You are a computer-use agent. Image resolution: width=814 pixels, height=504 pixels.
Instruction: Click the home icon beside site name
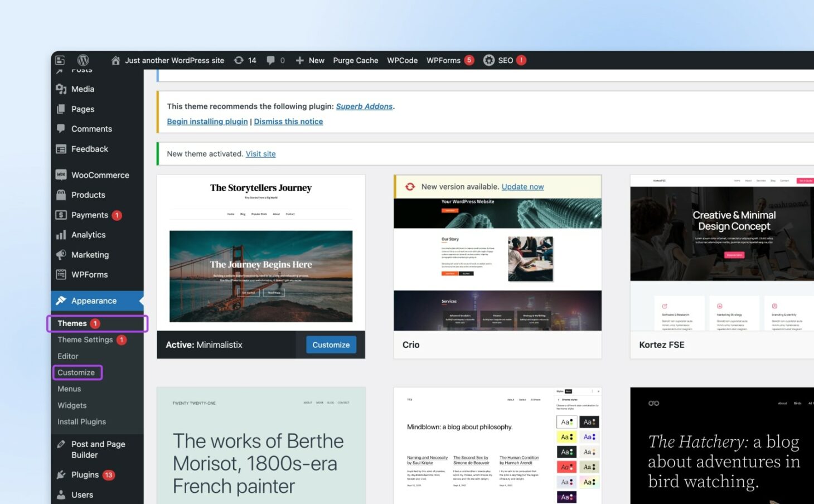coord(115,60)
